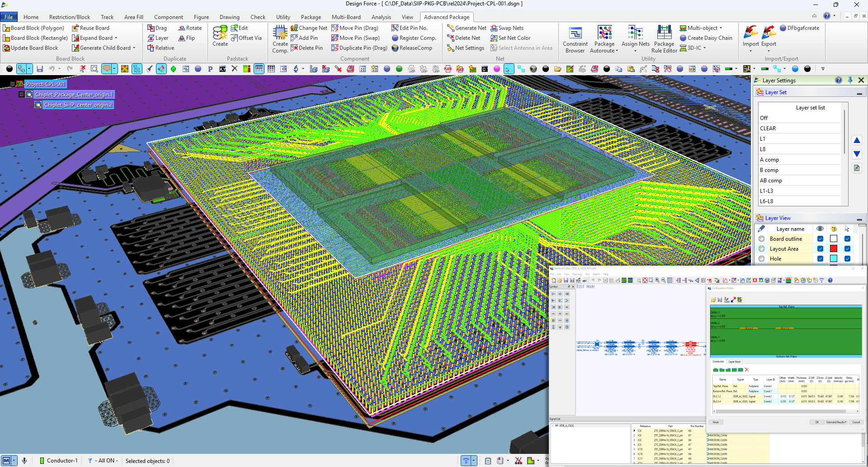This screenshot has width=868, height=467.
Task: Select the Hole layer radio button
Action: click(762, 259)
